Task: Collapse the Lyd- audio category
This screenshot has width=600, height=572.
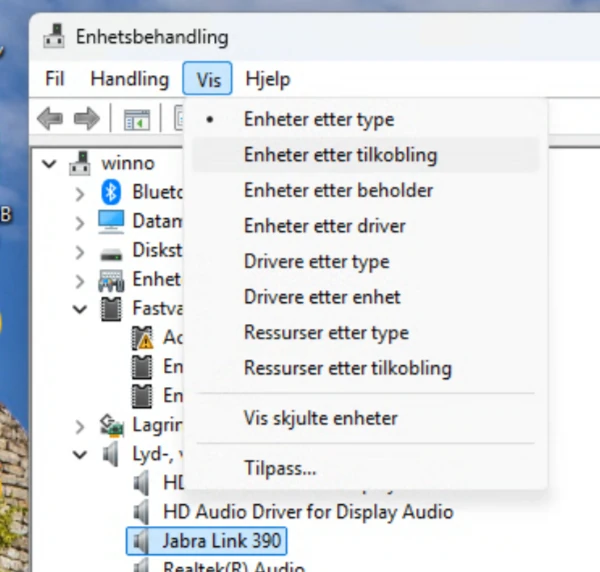Action: [80, 455]
